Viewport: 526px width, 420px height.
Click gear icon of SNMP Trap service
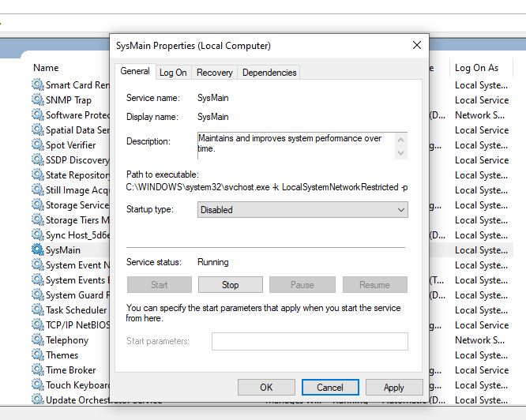pos(38,100)
